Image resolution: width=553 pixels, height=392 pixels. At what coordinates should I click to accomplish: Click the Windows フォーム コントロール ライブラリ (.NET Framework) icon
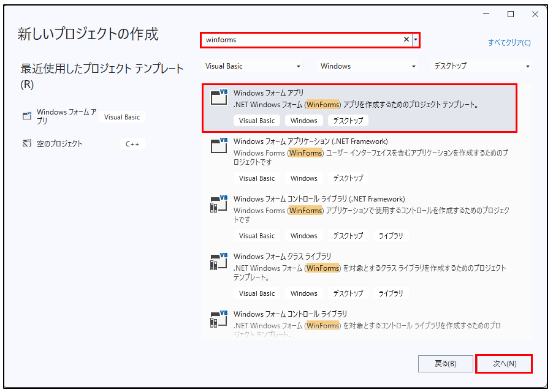(219, 204)
